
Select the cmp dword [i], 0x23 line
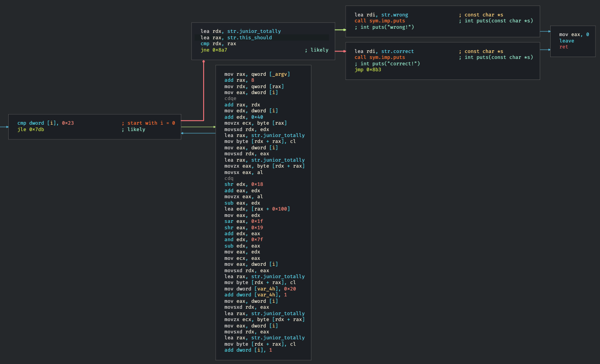45,123
